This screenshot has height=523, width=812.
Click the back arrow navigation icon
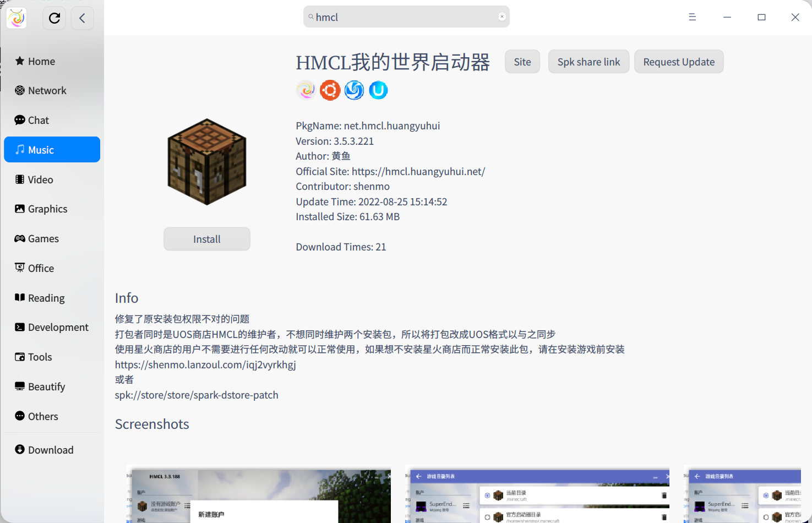point(82,18)
